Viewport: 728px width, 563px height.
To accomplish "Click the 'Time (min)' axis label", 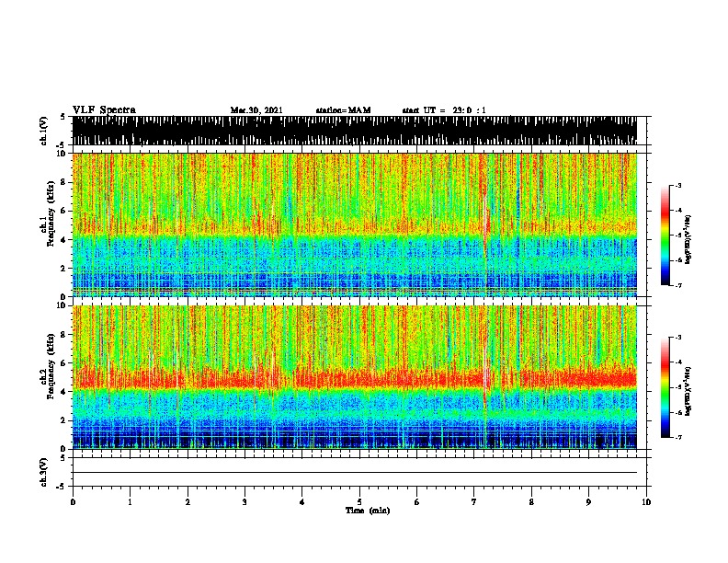I will [368, 511].
